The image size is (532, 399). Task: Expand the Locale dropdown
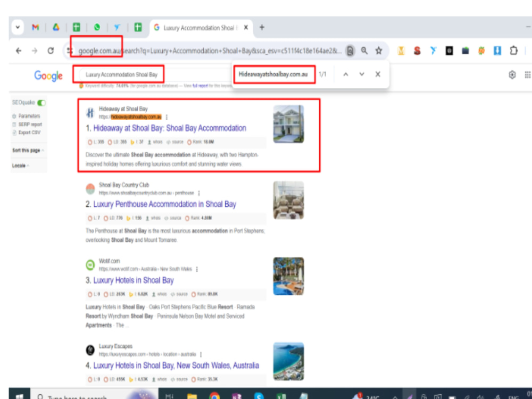click(20, 165)
